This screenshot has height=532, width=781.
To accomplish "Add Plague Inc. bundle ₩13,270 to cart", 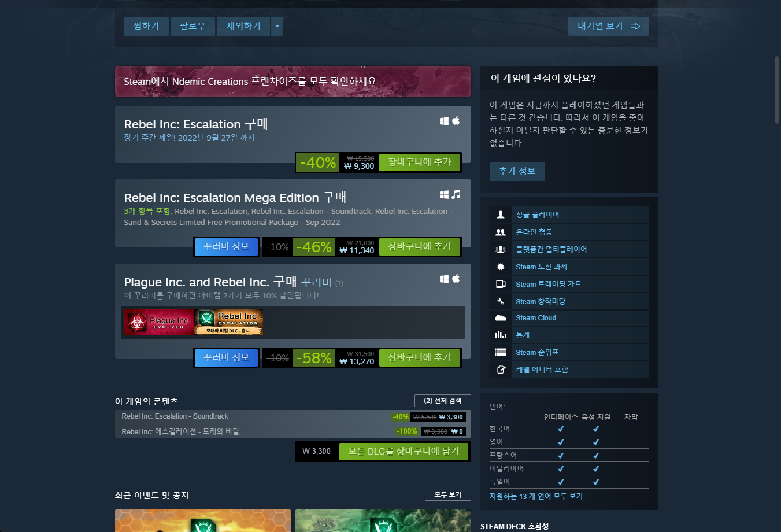I will click(420, 358).
